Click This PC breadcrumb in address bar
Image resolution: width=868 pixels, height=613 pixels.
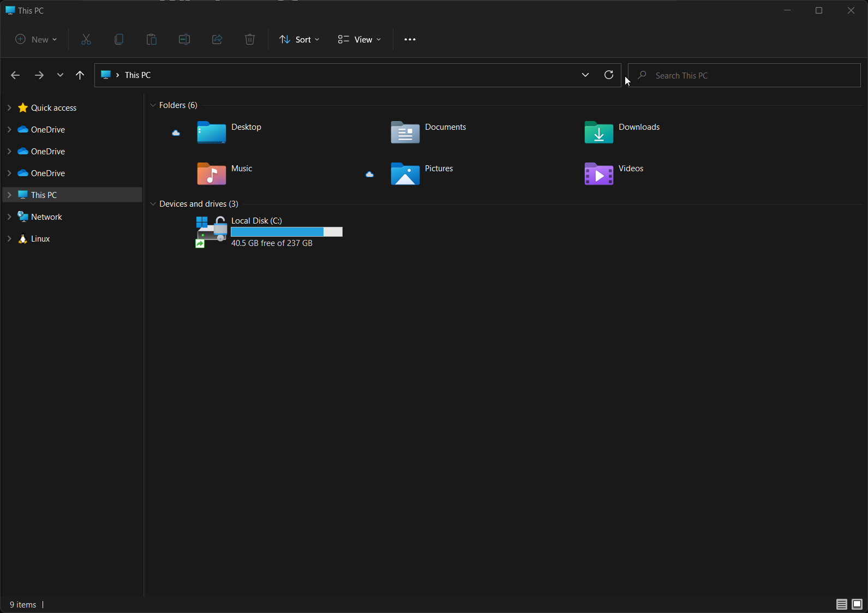(x=137, y=75)
